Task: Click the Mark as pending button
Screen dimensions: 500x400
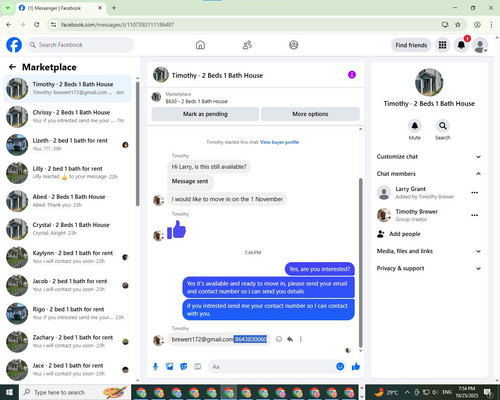Action: click(x=205, y=114)
